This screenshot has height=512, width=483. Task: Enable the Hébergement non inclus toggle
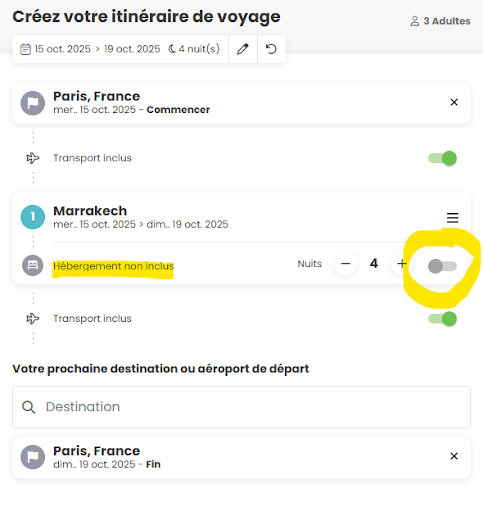[x=442, y=266]
